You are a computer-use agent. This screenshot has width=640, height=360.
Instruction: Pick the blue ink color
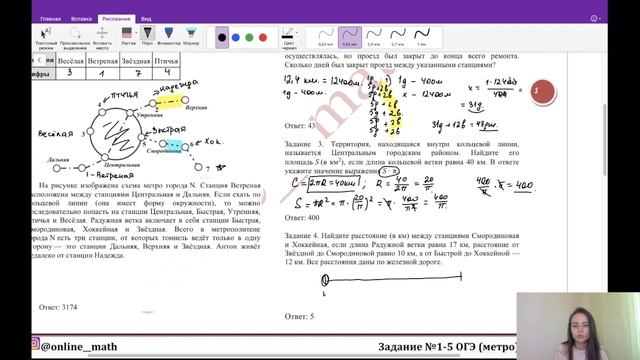pos(236,38)
